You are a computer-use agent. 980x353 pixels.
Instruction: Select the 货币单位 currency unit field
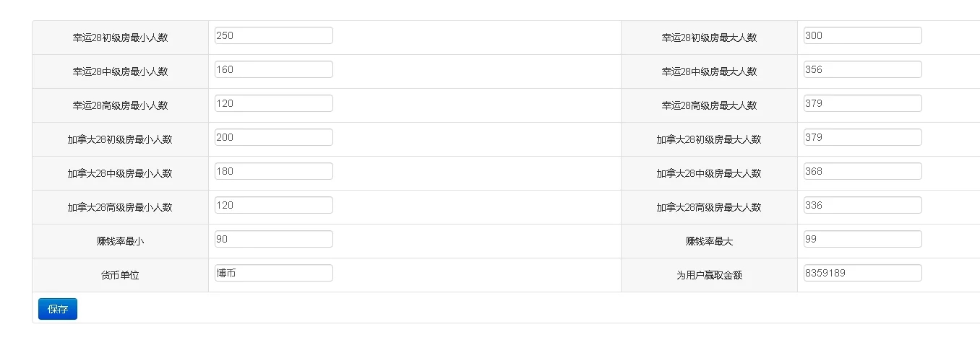click(274, 273)
